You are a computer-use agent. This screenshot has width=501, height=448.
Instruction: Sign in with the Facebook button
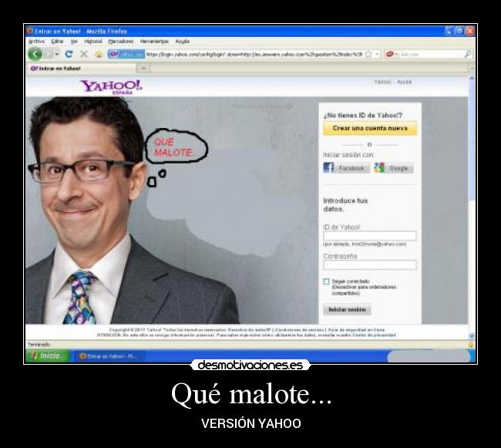click(346, 168)
